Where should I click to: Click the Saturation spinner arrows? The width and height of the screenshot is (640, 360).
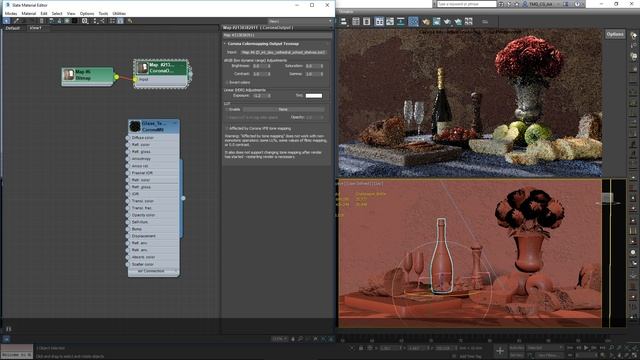tap(322, 66)
